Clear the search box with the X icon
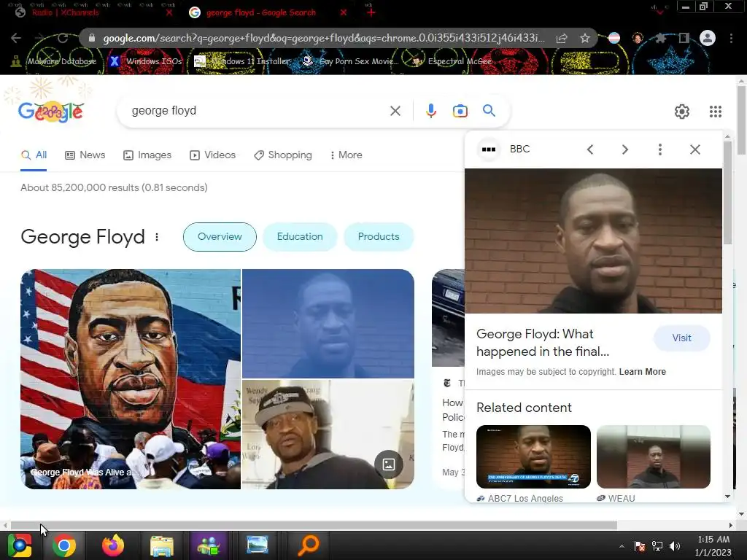747x560 pixels. click(x=395, y=111)
